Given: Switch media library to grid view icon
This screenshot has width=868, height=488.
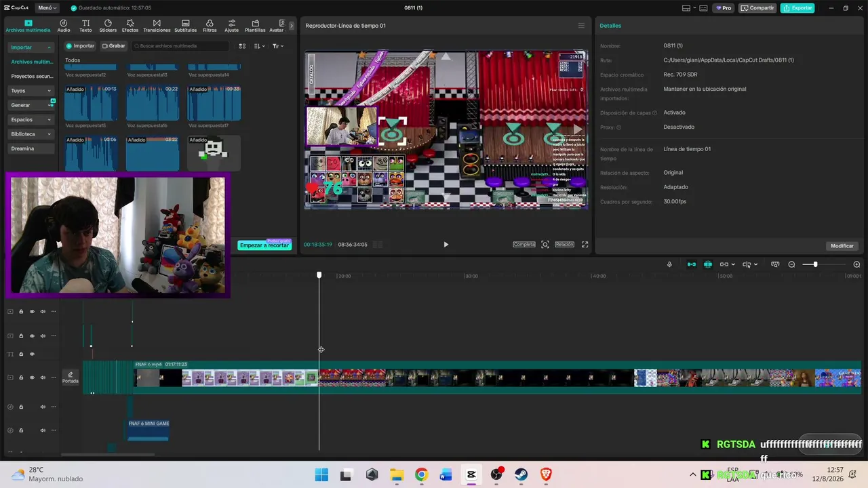Looking at the screenshot, I should (242, 46).
